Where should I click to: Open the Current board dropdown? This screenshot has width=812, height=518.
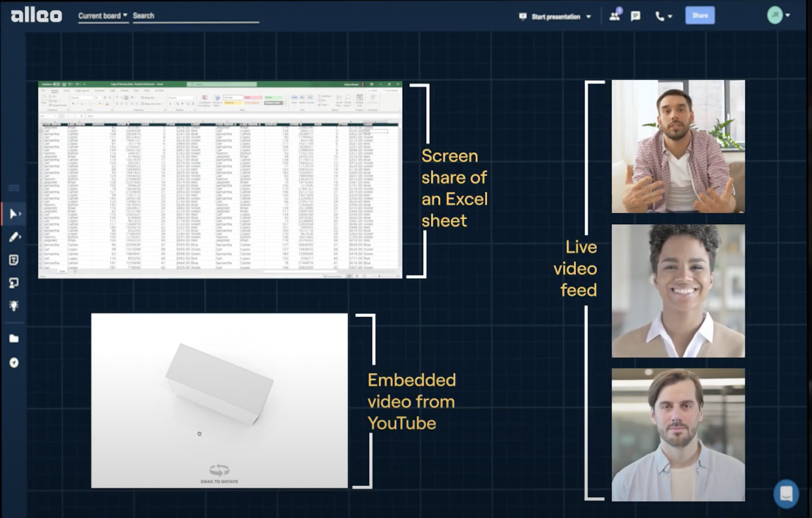103,16
